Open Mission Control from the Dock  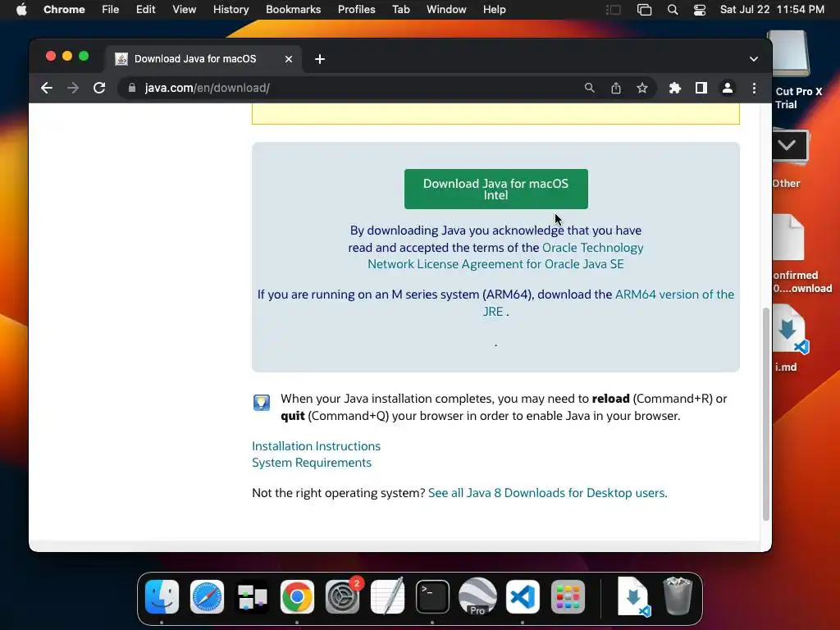[253, 597]
